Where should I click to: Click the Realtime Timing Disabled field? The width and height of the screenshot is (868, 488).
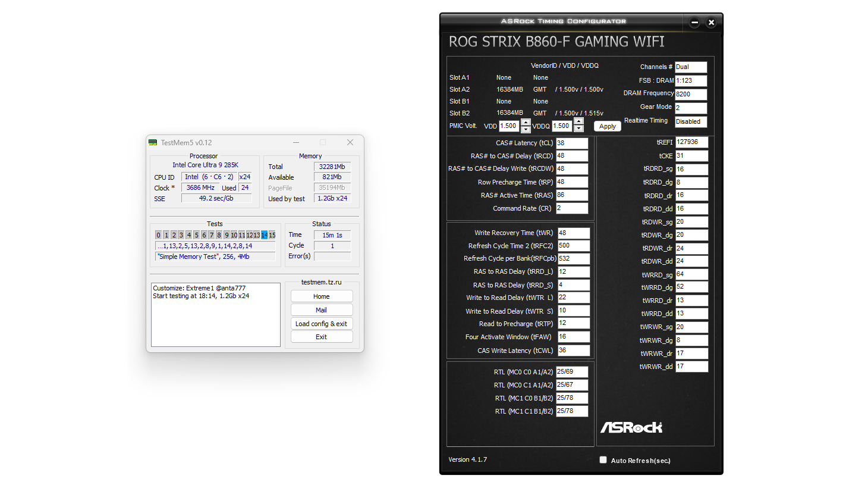(x=691, y=121)
